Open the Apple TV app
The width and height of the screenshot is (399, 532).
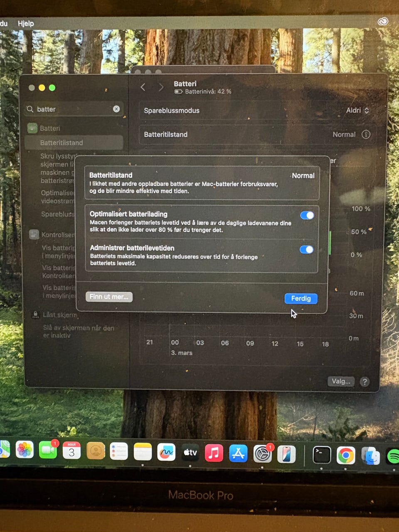(x=190, y=453)
